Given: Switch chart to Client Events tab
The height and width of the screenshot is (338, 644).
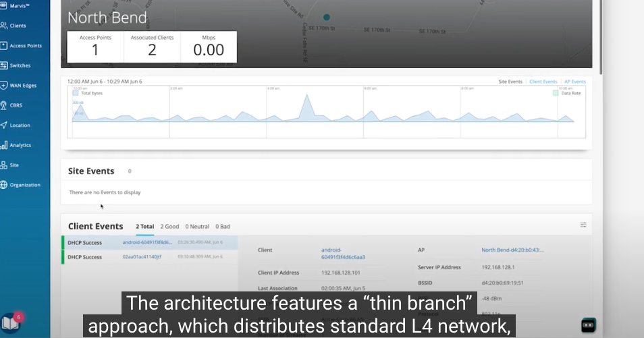Looking at the screenshot, I should 543,82.
